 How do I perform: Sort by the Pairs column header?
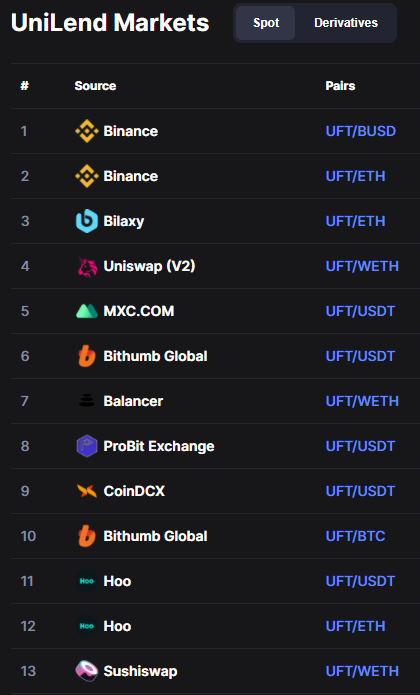tap(340, 86)
